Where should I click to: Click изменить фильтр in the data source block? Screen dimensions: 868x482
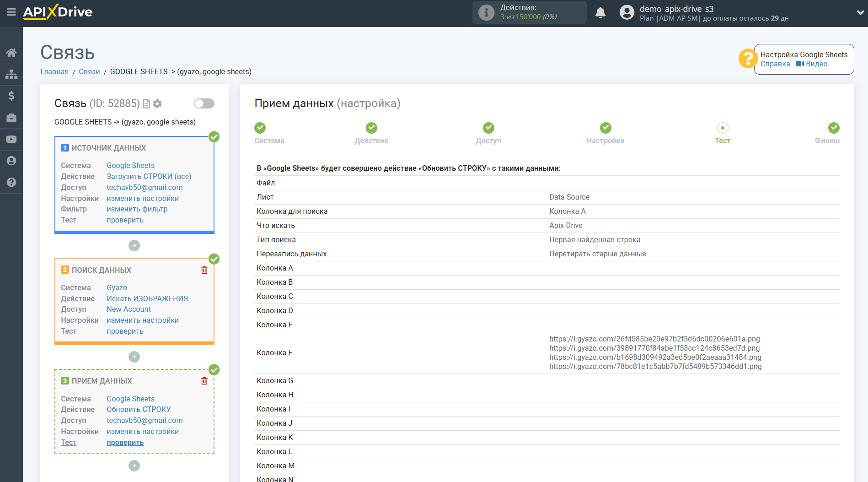pos(137,209)
